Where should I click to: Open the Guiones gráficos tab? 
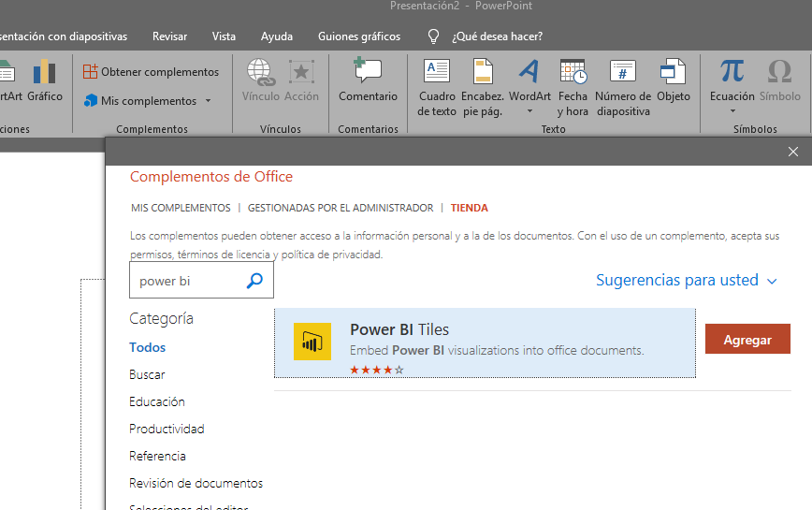click(x=359, y=36)
